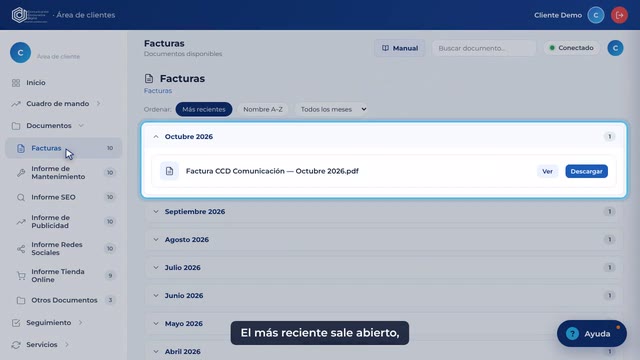Image resolution: width=640 pixels, height=360 pixels.
Task: Click the Seguimiento checkbox icon
Action: [x=16, y=323]
